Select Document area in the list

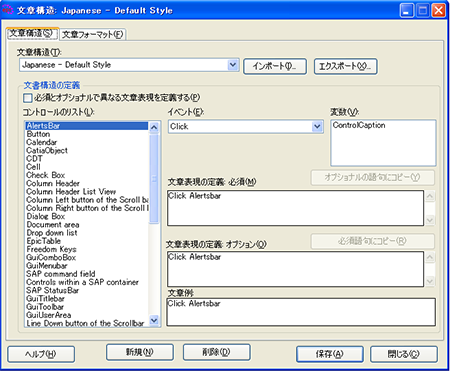86,225
